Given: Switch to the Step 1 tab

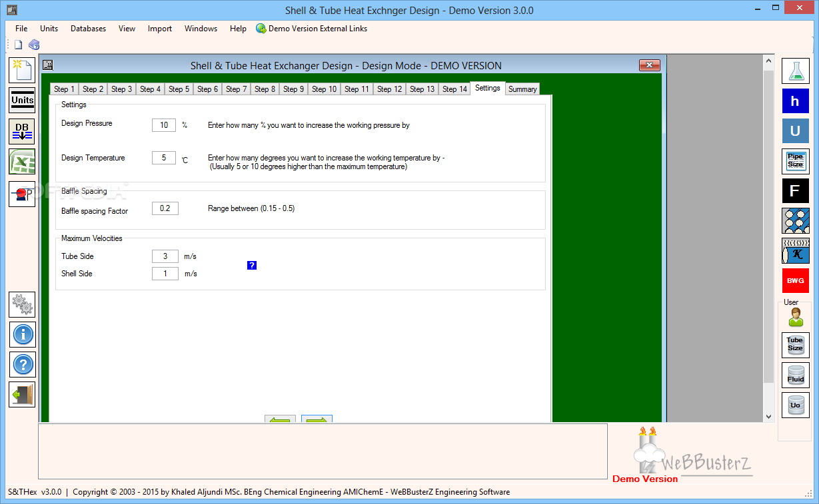Looking at the screenshot, I should pyautogui.click(x=64, y=89).
